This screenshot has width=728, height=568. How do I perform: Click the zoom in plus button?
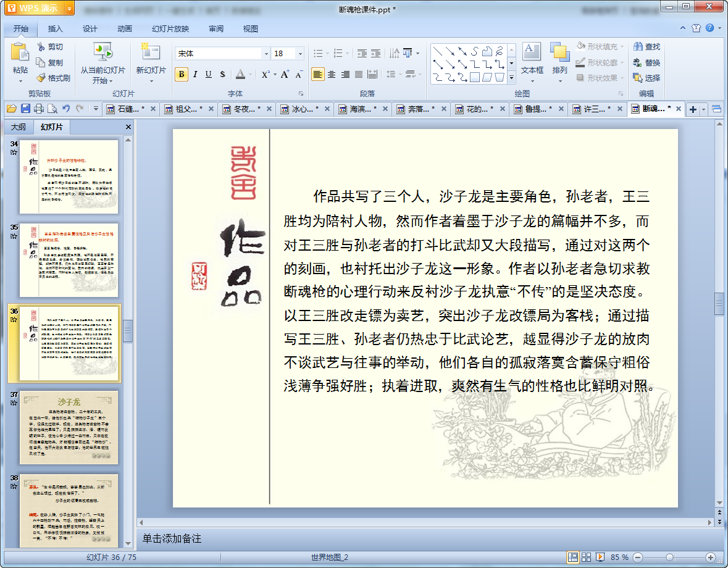[710, 558]
